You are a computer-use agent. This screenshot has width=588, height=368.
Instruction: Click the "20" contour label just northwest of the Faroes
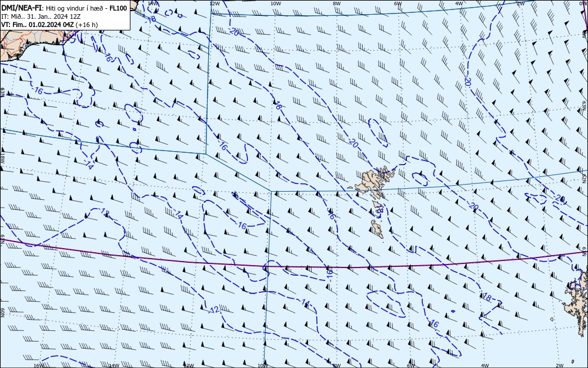pos(353,143)
